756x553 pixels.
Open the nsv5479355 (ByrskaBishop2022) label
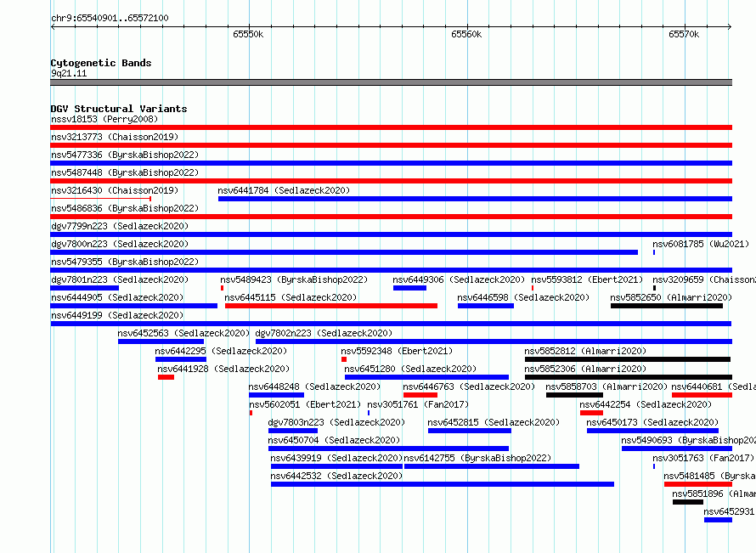pyautogui.click(x=125, y=262)
